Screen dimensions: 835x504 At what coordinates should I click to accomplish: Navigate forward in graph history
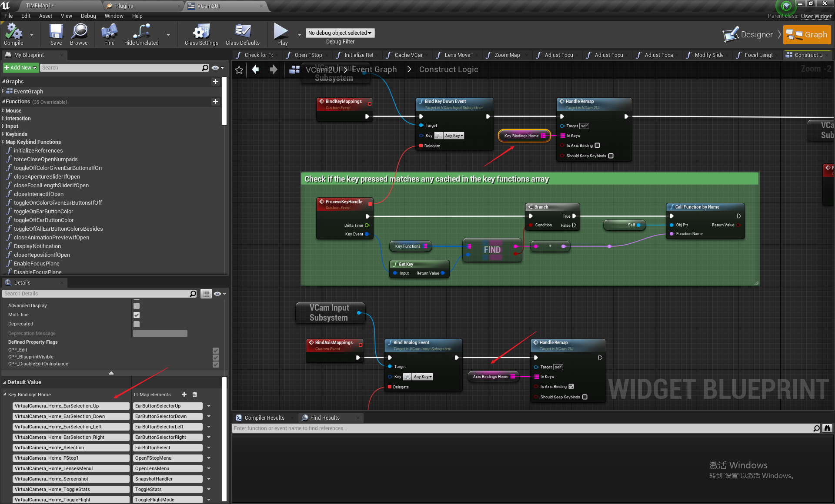coord(274,70)
